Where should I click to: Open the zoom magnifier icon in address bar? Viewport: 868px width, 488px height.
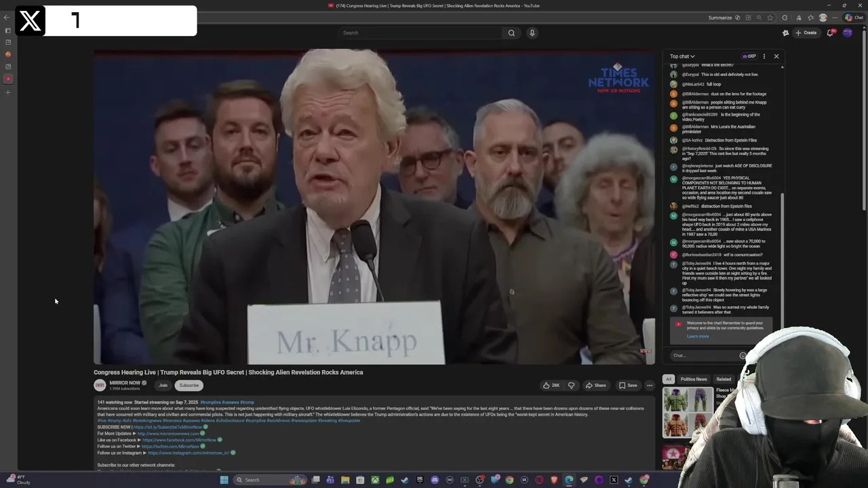(759, 18)
